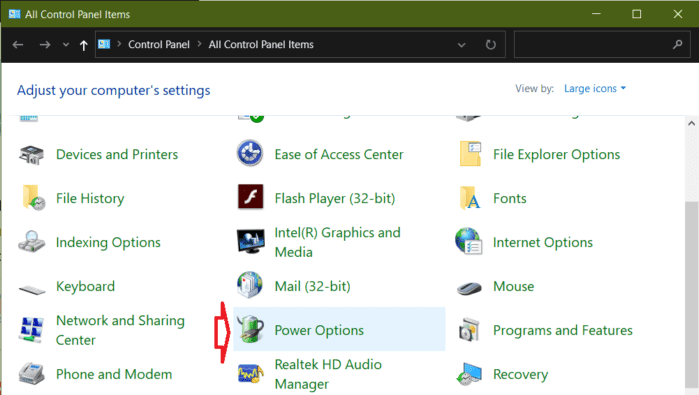Open the Network and Sharing Center icon
699x395 pixels.
coord(31,330)
